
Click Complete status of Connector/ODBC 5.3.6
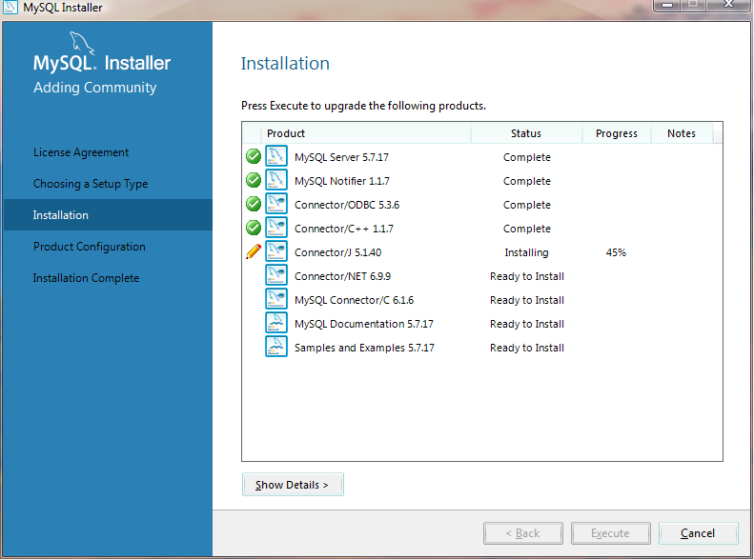[x=527, y=205]
